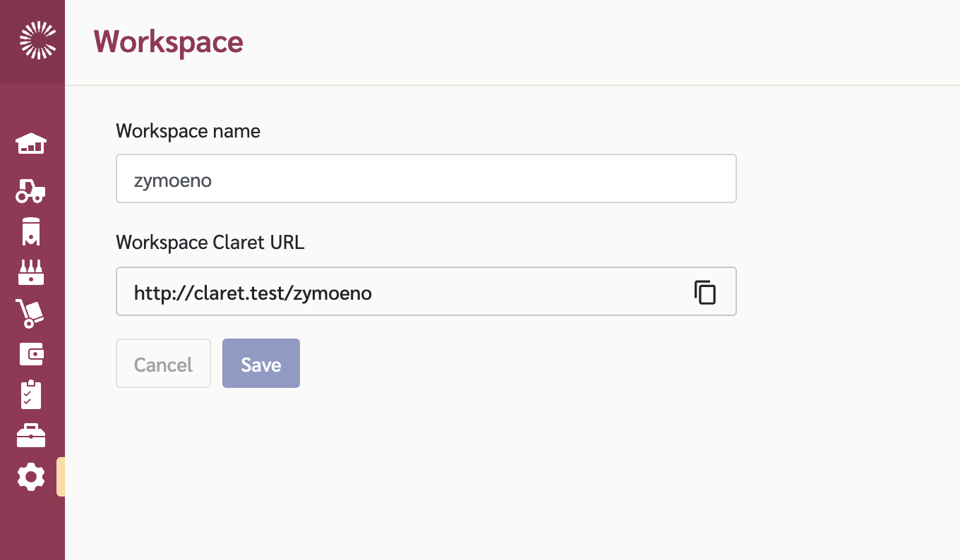960x560 pixels.
Task: Click the Workspace page heading
Action: pyautogui.click(x=168, y=42)
